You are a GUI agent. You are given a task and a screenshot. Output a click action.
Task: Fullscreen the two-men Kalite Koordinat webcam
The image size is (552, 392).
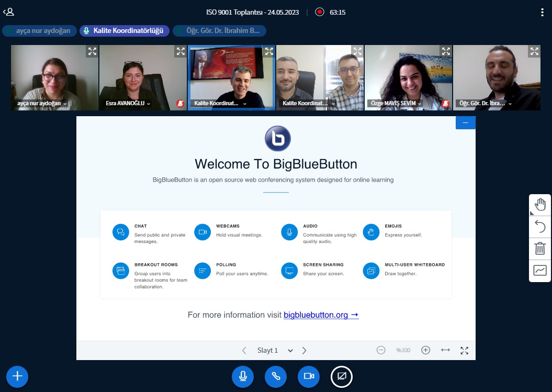pos(357,51)
